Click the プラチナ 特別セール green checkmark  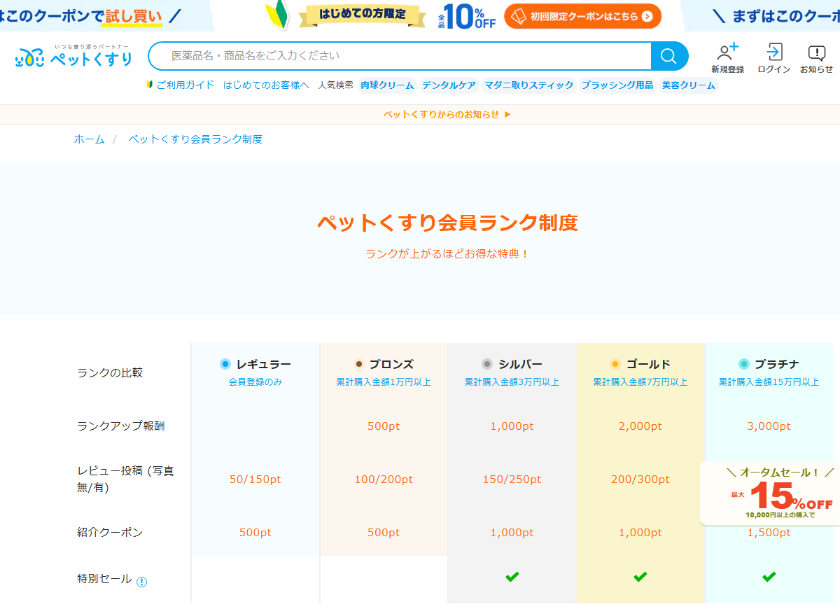click(x=769, y=577)
